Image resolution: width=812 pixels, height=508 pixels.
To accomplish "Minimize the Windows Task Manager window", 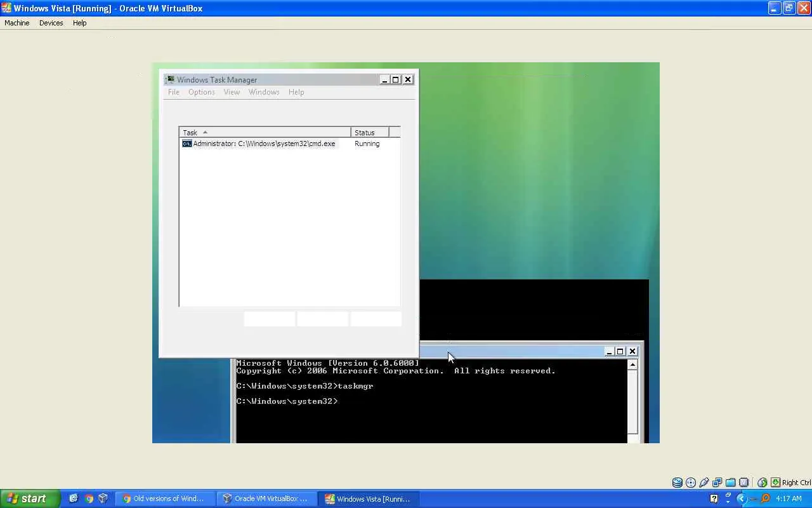I will tap(384, 79).
